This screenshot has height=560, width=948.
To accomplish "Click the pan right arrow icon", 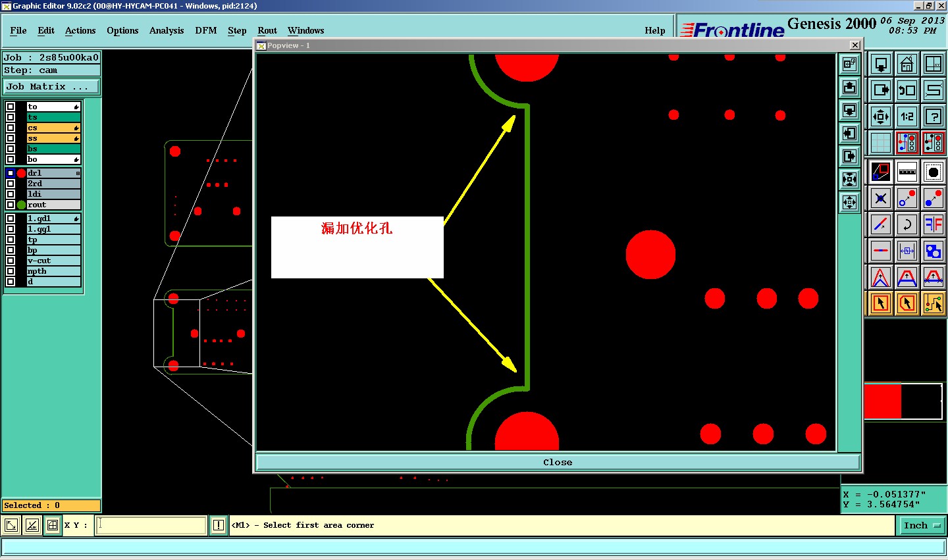I will click(x=881, y=90).
